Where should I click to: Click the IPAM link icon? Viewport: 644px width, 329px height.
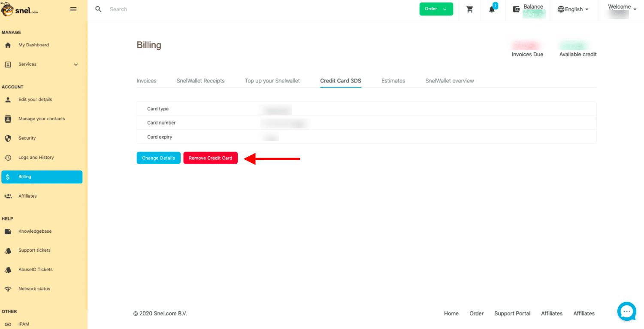8,324
